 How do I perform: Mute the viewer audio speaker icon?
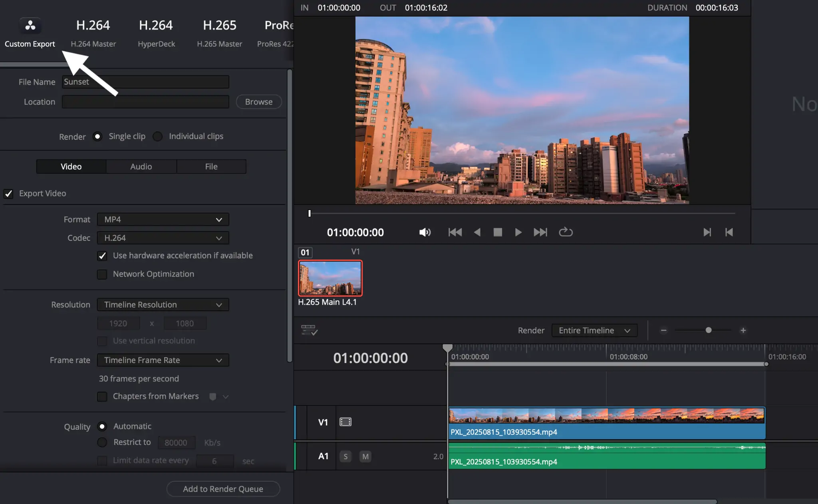click(x=425, y=232)
